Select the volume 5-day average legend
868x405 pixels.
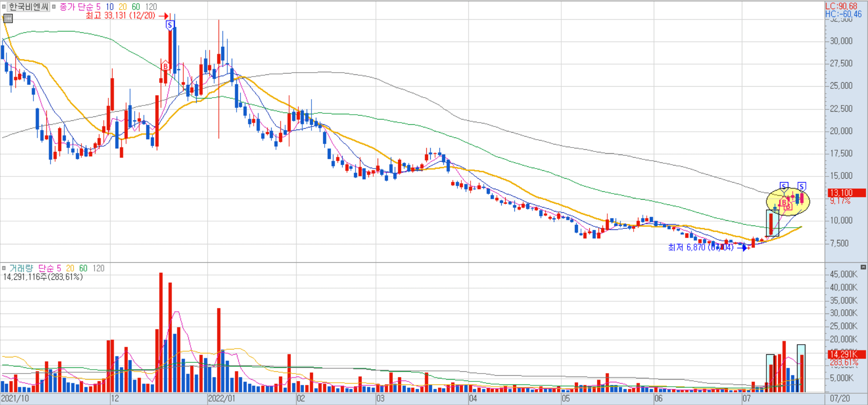[x=59, y=268]
